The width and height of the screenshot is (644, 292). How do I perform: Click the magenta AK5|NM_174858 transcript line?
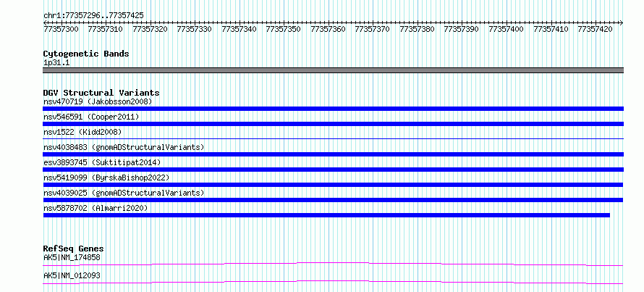pyautogui.click(x=333, y=264)
